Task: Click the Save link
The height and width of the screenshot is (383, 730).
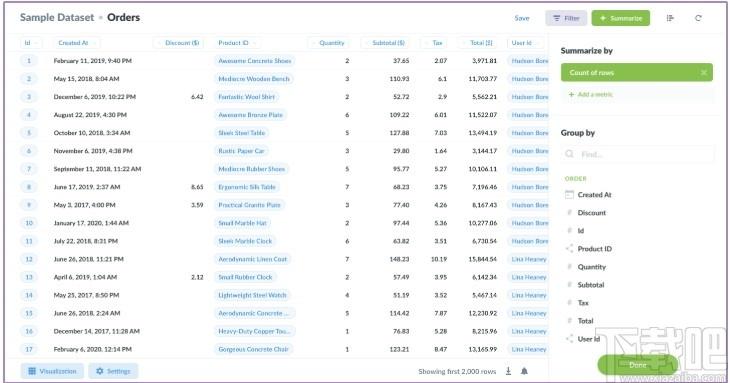Action: [522, 18]
